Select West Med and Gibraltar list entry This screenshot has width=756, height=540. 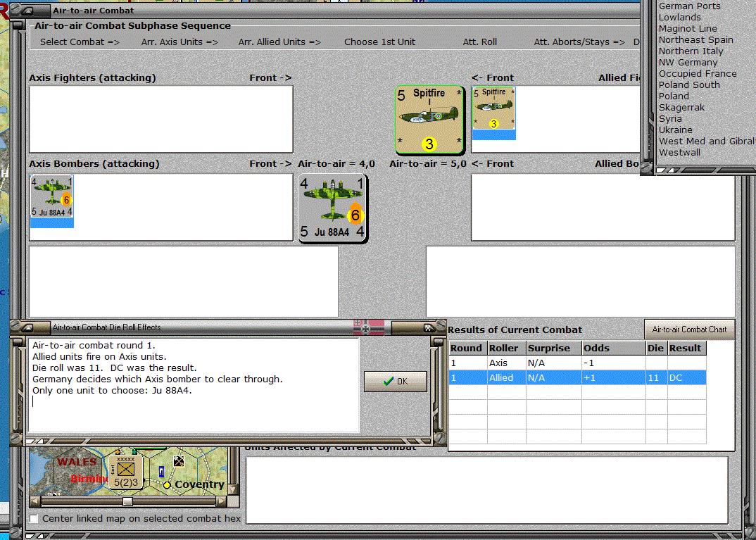point(707,142)
